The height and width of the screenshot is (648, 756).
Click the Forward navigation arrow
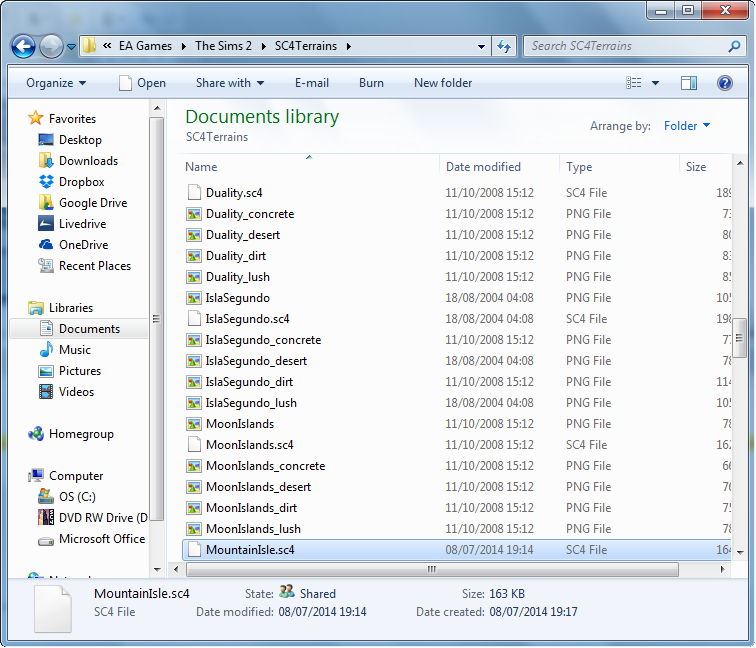click(x=51, y=46)
